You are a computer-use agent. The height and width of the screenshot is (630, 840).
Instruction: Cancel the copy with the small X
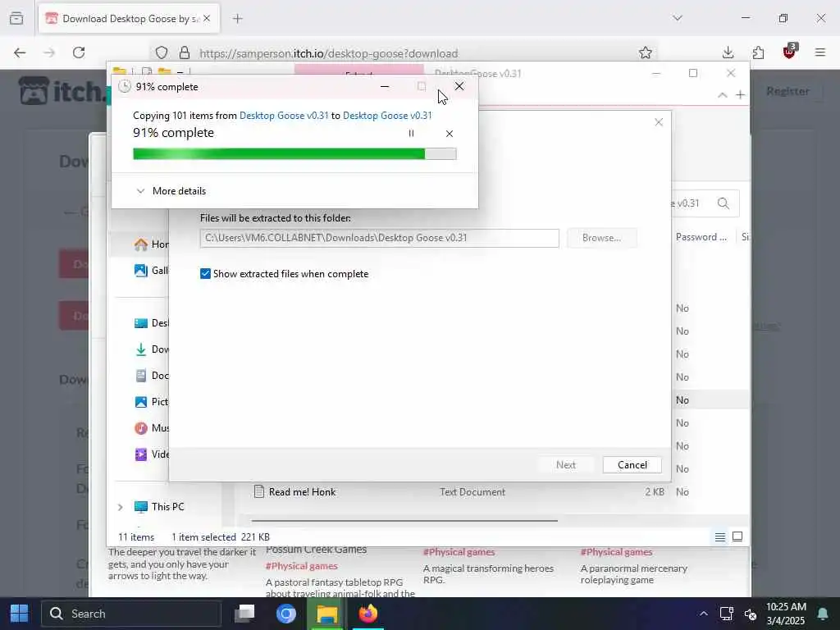coord(449,134)
